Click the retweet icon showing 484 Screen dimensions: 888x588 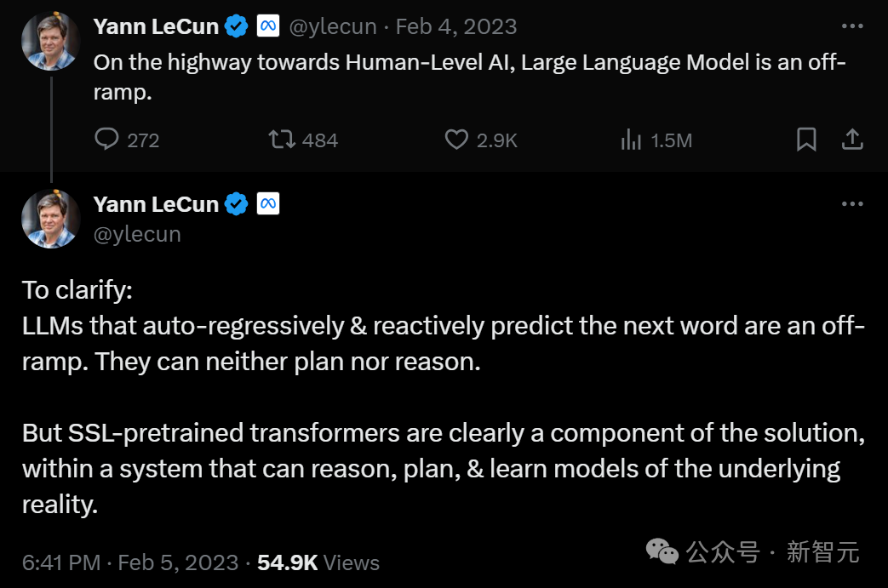click(x=282, y=140)
